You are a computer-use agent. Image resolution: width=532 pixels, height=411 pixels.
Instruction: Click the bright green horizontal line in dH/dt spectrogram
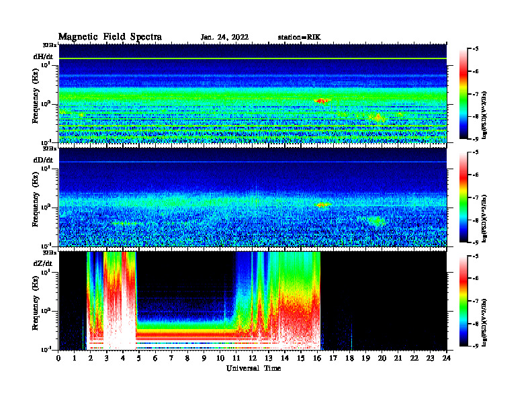point(253,58)
